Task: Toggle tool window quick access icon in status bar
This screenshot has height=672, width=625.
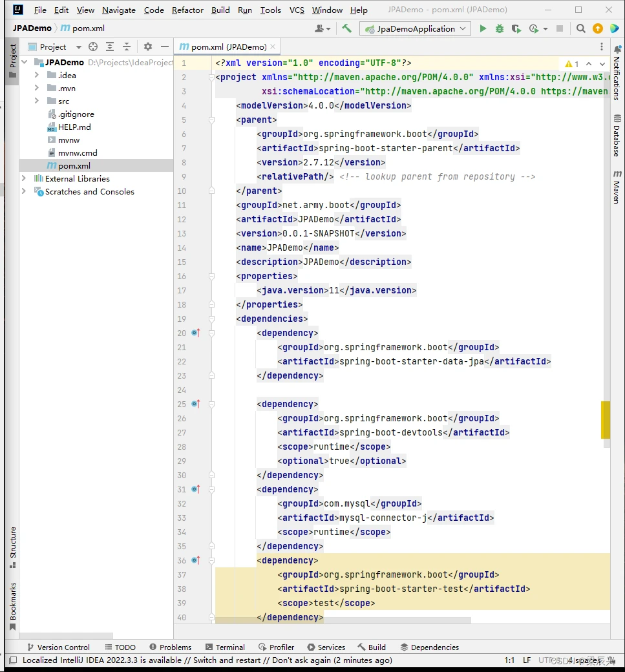Action: 13,660
